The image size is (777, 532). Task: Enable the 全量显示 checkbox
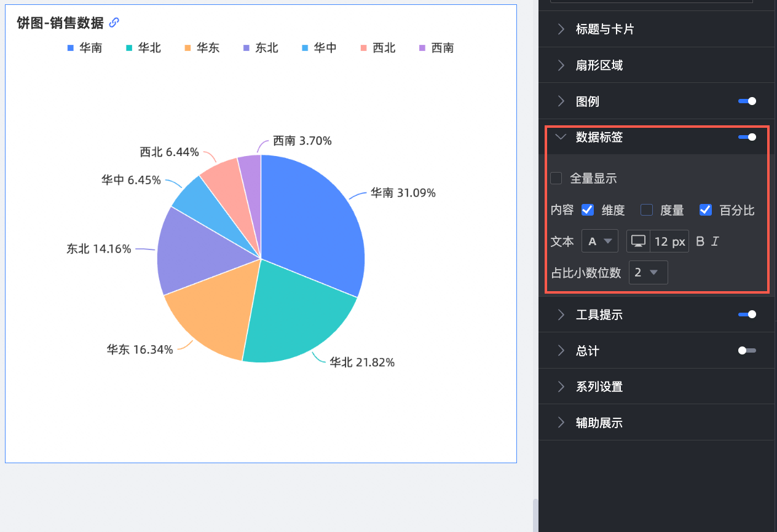[556, 179]
